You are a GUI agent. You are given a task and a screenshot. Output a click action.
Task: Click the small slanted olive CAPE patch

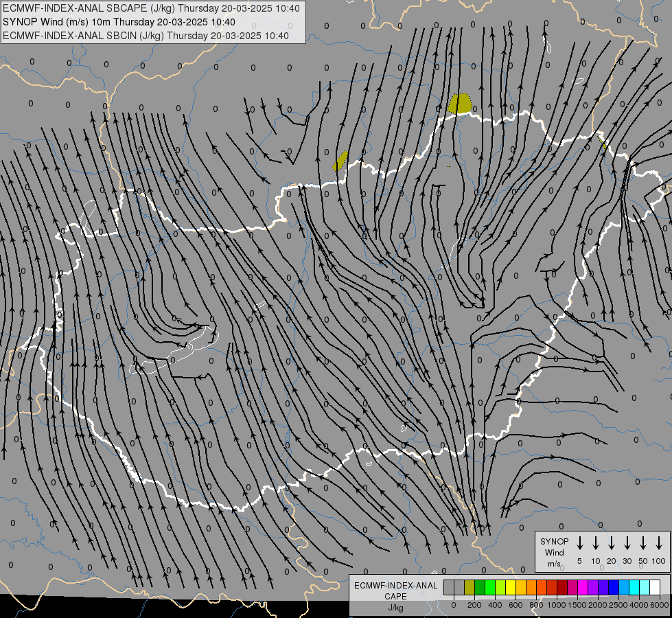(340, 161)
